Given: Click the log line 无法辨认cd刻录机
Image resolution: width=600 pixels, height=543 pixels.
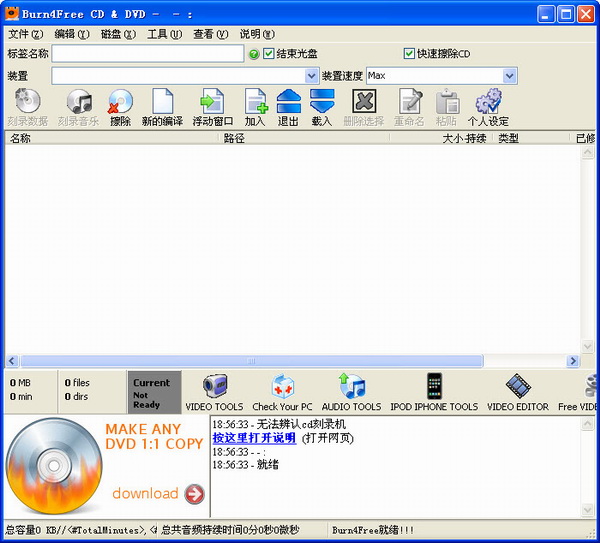Looking at the screenshot, I should coord(279,424).
